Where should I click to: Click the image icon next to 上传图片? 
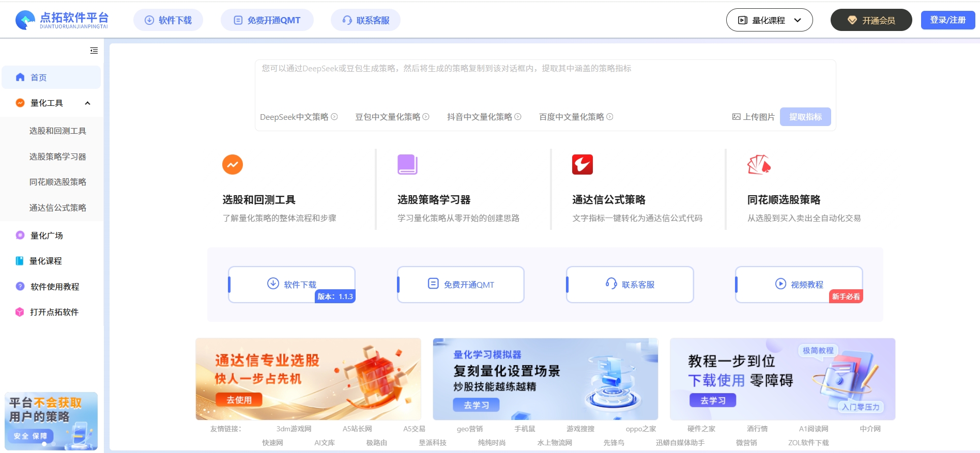737,117
